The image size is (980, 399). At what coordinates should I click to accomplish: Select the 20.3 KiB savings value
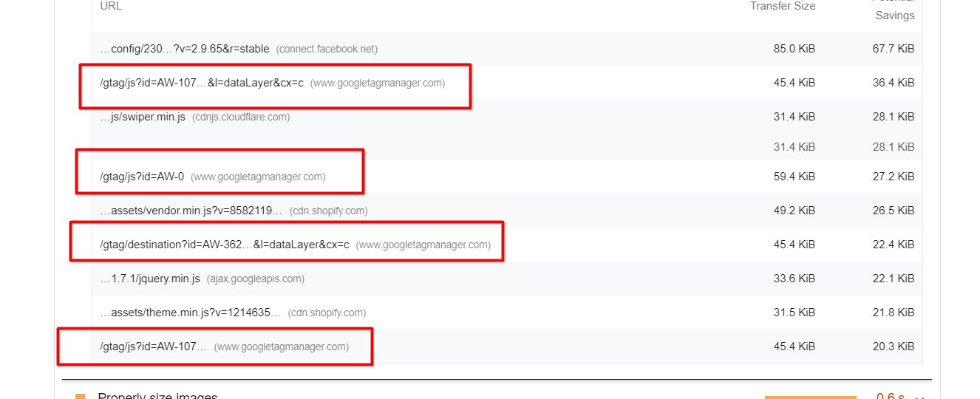coord(894,347)
